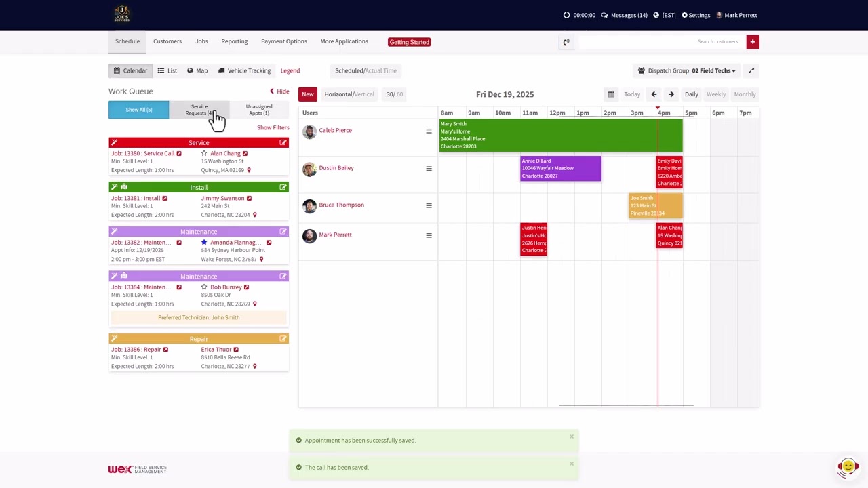This screenshot has height=488, width=868.
Task: Open Dustin Bailey row menu icon
Action: 429,168
